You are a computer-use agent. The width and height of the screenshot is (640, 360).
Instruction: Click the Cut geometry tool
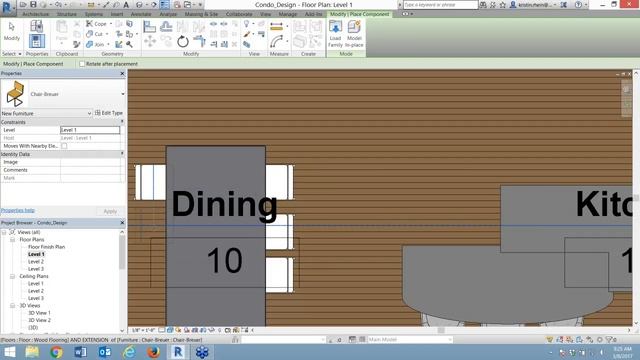click(95, 34)
